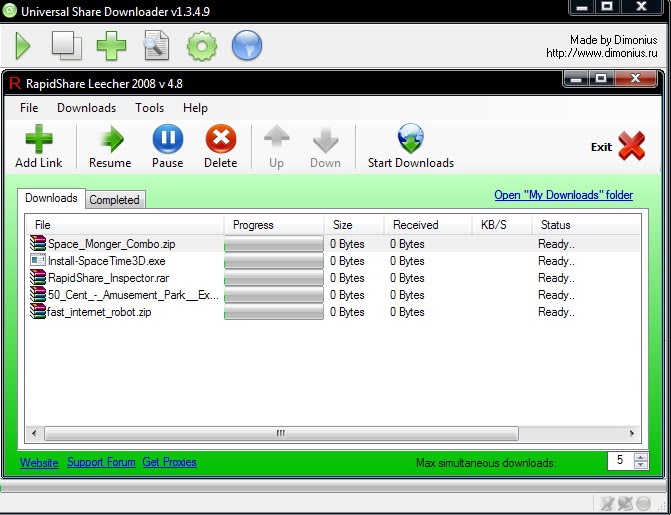Pause the selected download

(x=167, y=146)
